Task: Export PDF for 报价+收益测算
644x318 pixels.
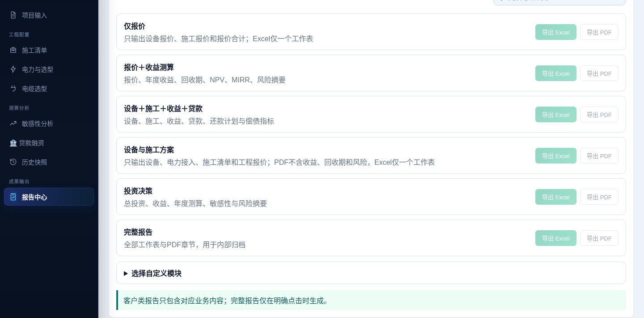Action: [599, 73]
